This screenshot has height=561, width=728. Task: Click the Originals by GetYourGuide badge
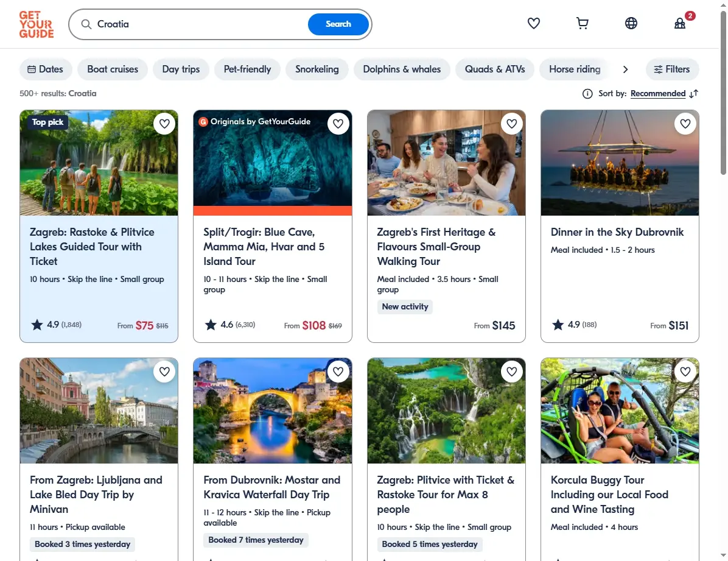coord(255,122)
